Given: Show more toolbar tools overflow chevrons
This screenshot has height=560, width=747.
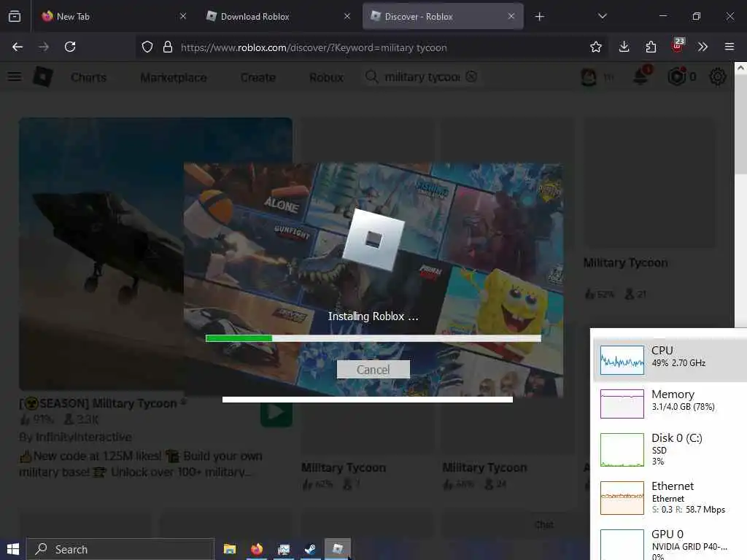Looking at the screenshot, I should [x=703, y=47].
